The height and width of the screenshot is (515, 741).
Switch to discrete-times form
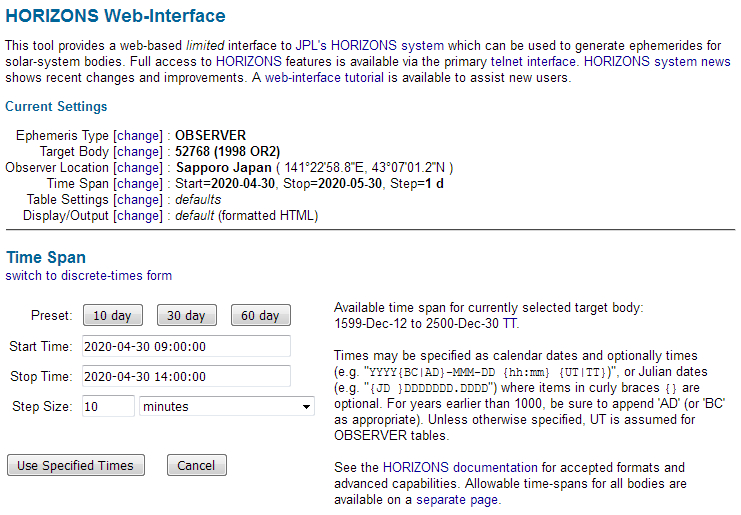pos(89,275)
